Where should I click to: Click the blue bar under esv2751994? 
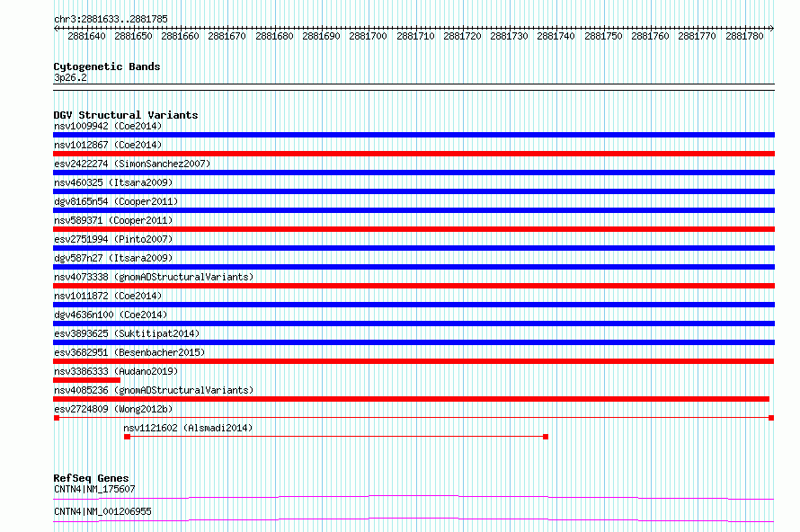(413, 248)
